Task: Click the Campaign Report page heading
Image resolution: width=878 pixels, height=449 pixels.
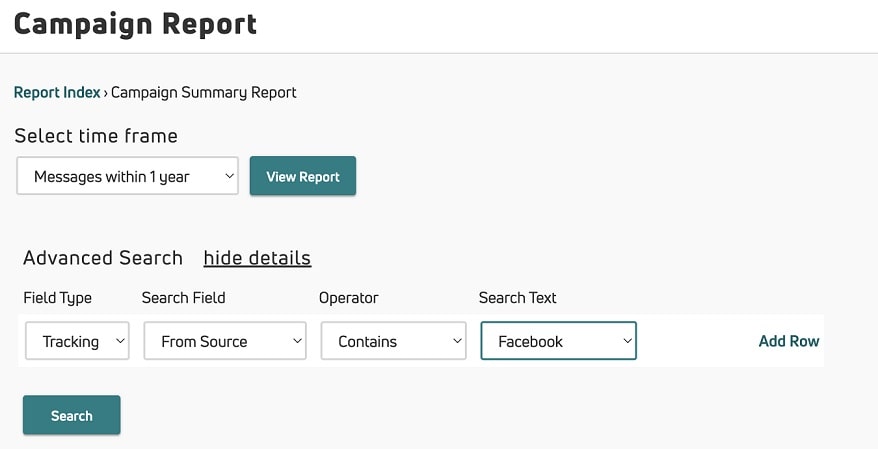Action: coord(135,24)
